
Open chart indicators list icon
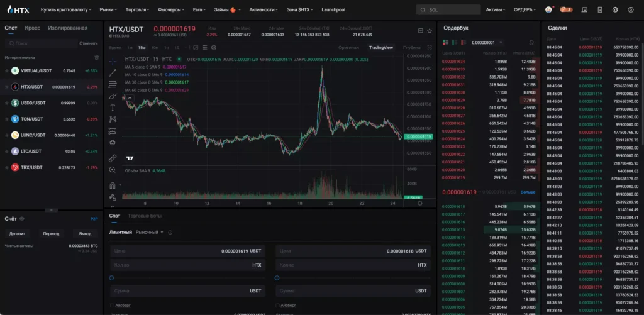click(204, 48)
